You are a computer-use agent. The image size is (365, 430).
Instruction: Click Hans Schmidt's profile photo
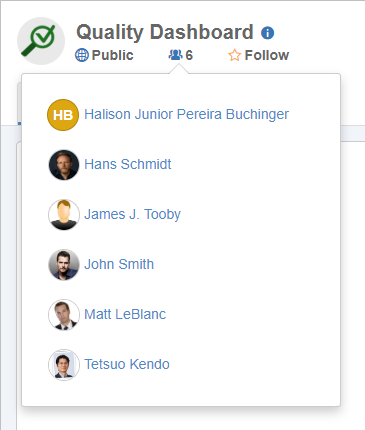pos(64,165)
